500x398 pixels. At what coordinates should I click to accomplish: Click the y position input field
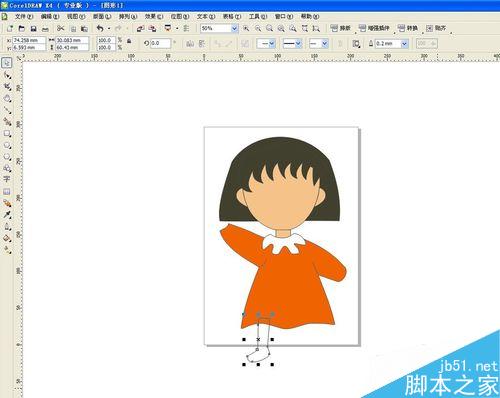(x=29, y=47)
